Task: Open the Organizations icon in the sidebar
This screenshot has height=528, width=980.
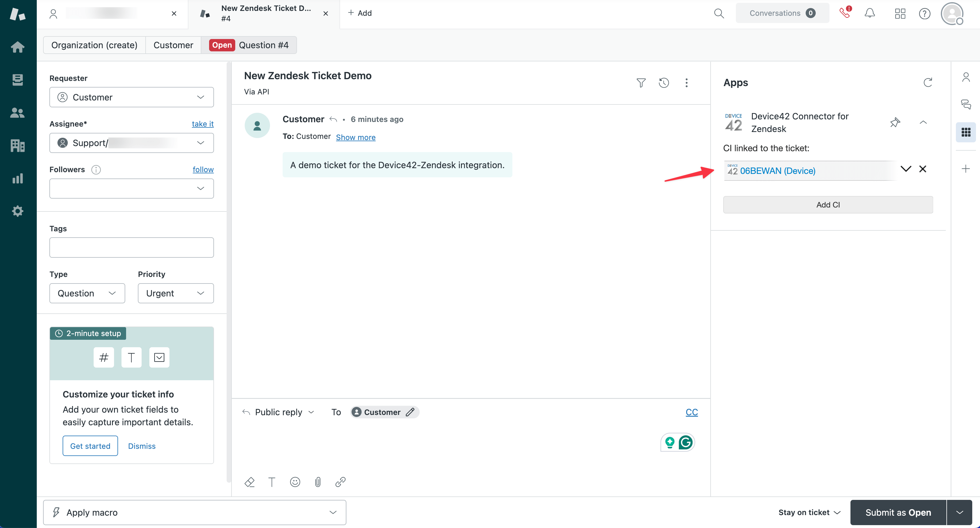Action: [18, 145]
